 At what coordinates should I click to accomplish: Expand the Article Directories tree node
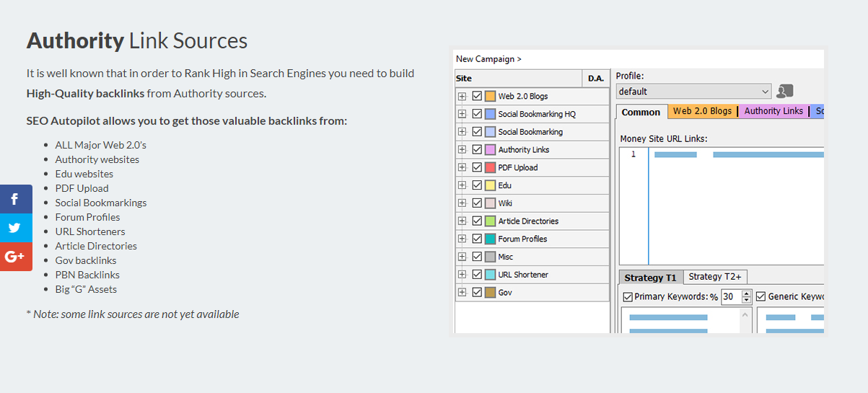pos(462,221)
